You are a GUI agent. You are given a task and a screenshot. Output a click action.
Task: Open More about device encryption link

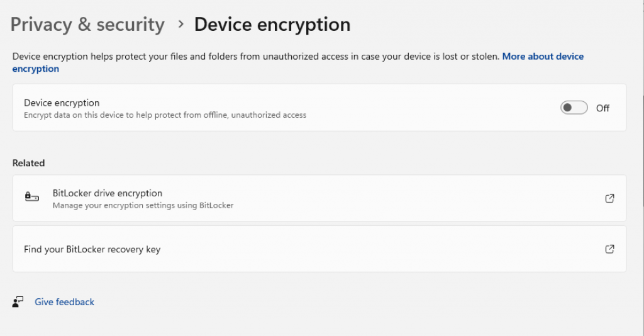pyautogui.click(x=542, y=57)
